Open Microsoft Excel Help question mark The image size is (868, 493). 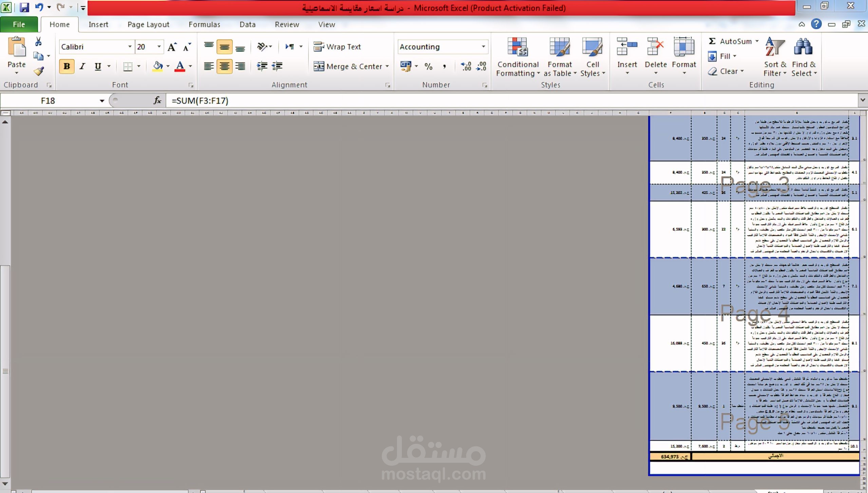coord(816,24)
